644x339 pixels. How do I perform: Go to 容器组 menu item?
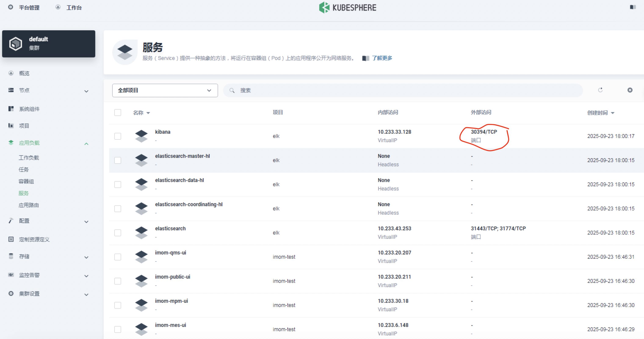tap(26, 181)
